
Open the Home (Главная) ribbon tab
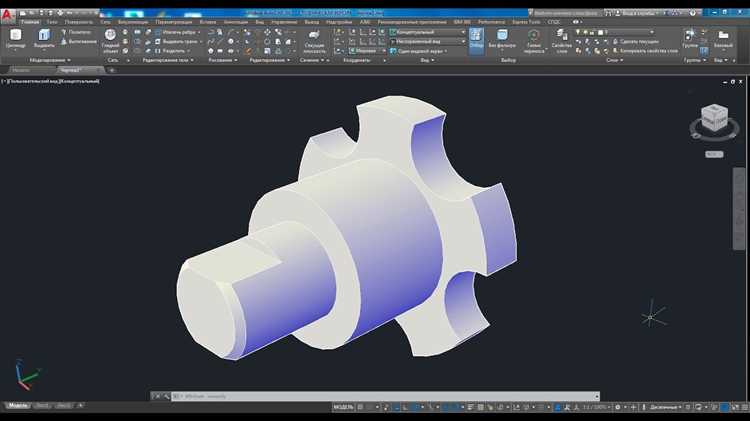coord(30,22)
